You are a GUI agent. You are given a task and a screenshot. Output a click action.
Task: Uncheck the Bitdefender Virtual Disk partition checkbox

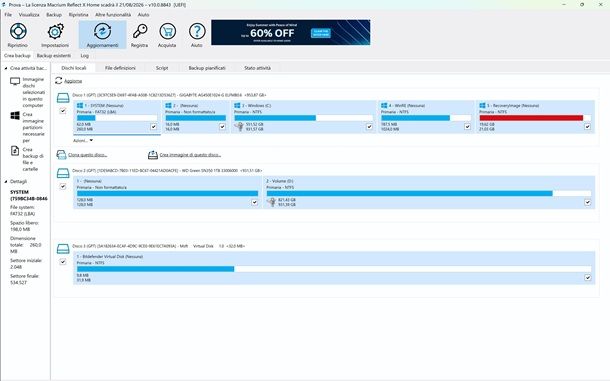pyautogui.click(x=587, y=277)
